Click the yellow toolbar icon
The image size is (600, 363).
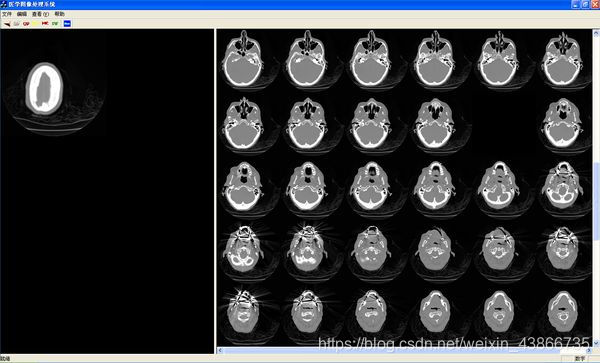(36, 24)
